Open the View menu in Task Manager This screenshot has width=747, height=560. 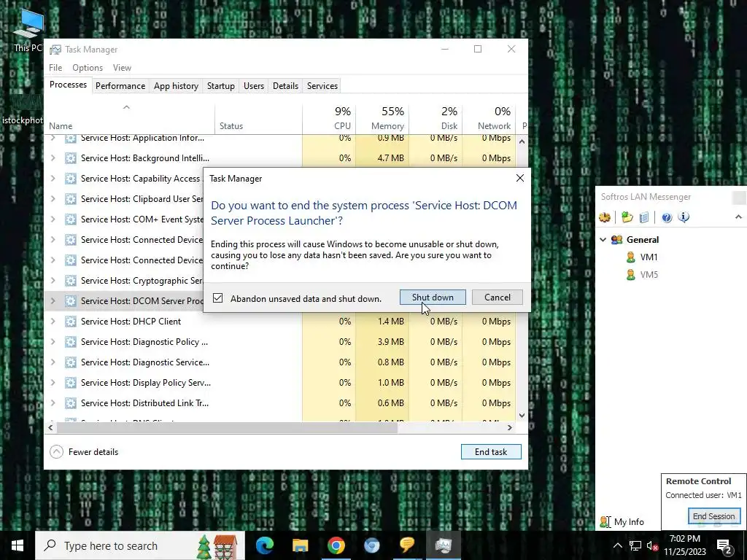122,68
